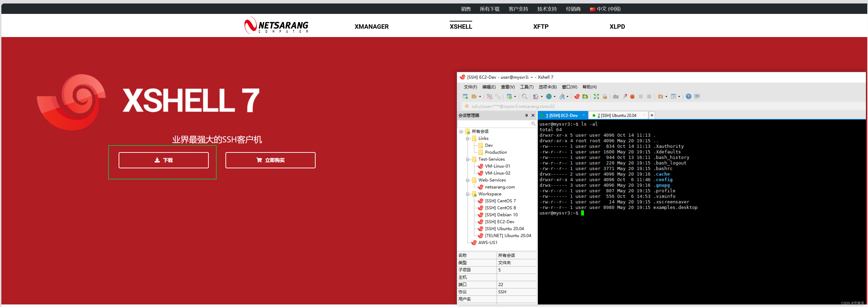Launch Xmanager via the red swirl toolbar icon
Viewport: 868px width, 307px height.
(x=577, y=97)
